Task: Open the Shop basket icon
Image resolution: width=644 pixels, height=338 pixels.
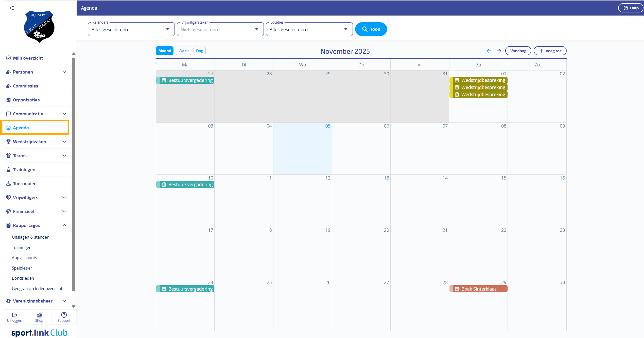Action: pyautogui.click(x=39, y=315)
